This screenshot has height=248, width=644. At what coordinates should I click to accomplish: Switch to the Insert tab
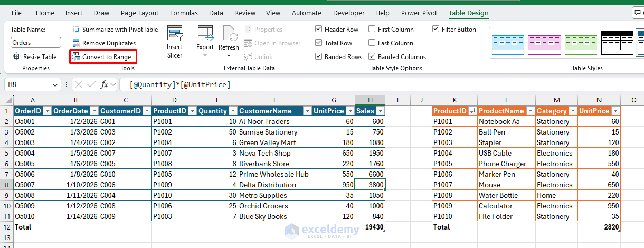[74, 13]
